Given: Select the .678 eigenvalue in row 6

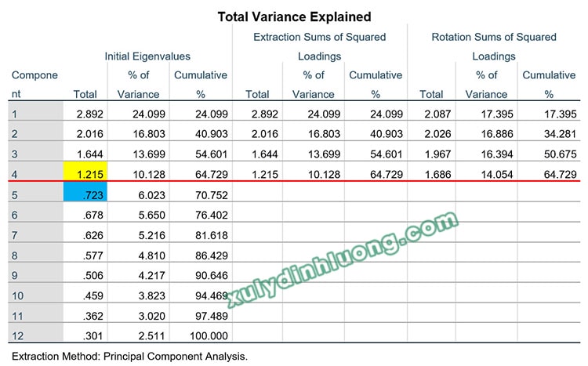Looking at the screenshot, I should pos(93,215).
